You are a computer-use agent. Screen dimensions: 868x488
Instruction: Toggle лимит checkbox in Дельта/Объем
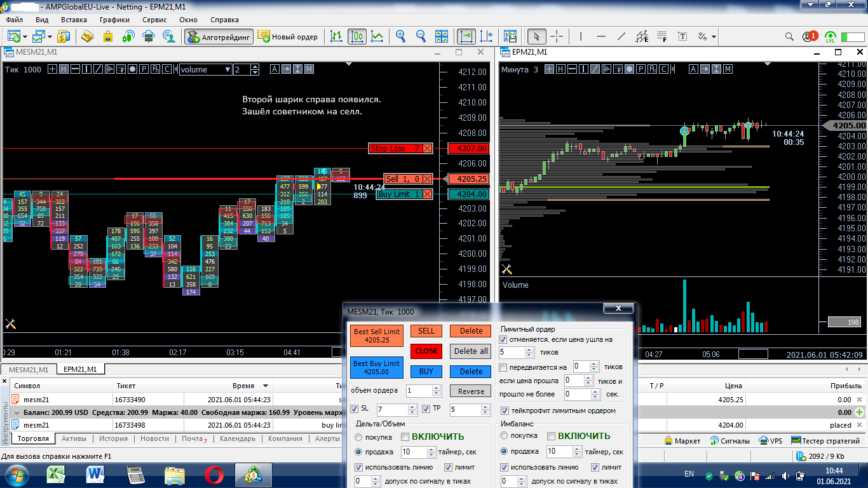[449, 467]
